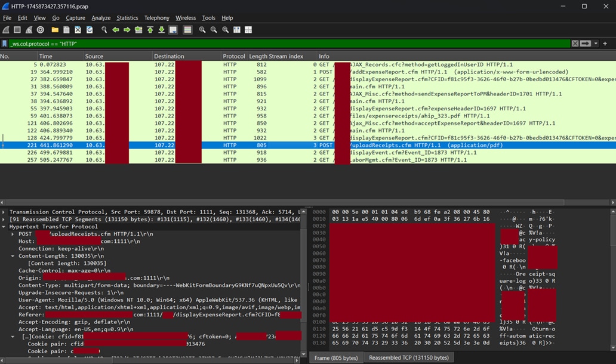Reset text to normal size
The width and height of the screenshot is (616, 364).
226,30
